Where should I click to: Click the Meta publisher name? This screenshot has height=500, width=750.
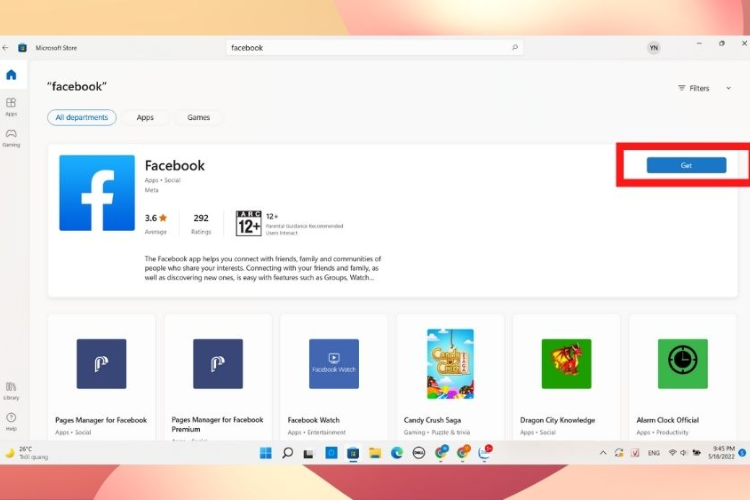tap(151, 190)
